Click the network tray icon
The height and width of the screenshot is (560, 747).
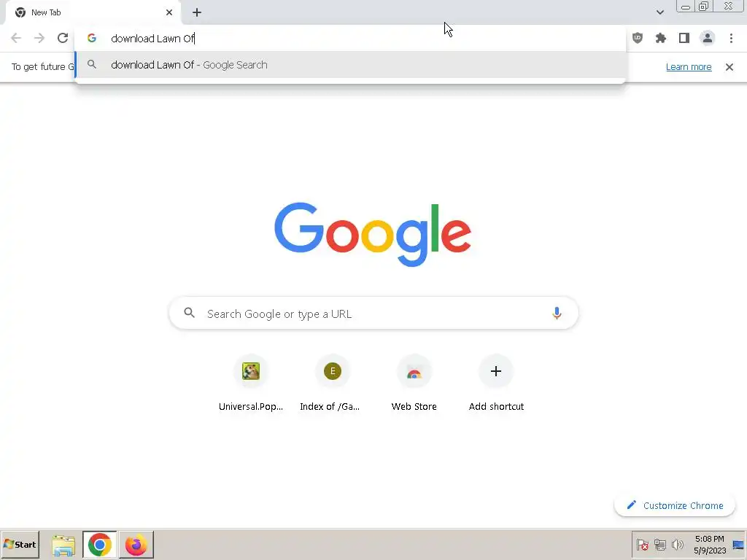pyautogui.click(x=659, y=544)
